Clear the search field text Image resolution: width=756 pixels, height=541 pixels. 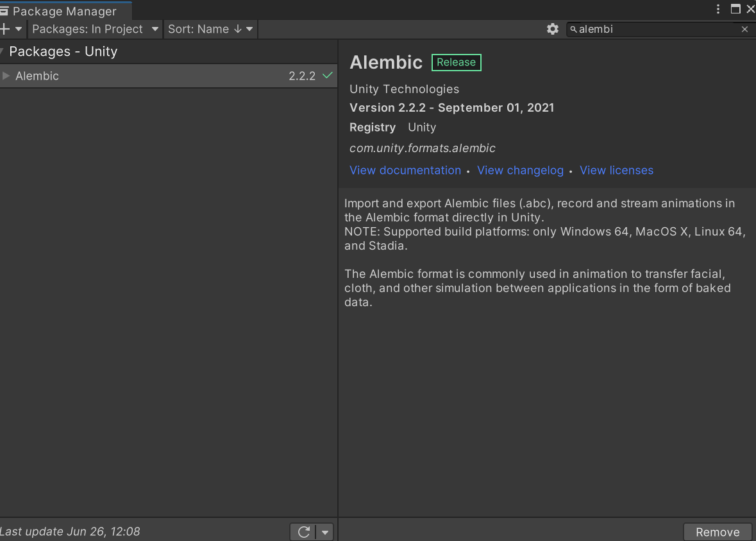coord(744,30)
